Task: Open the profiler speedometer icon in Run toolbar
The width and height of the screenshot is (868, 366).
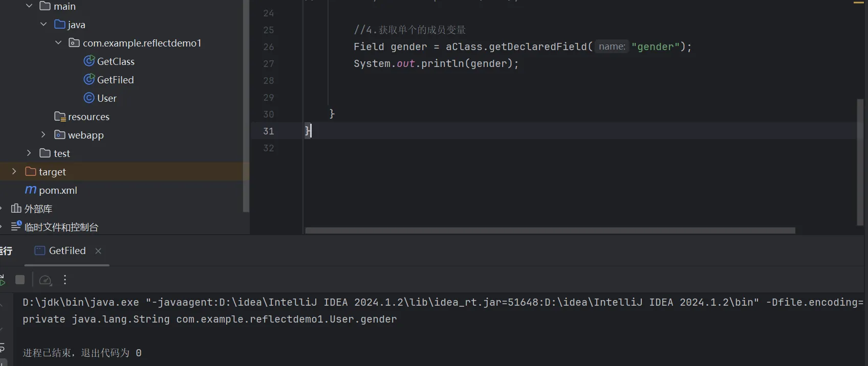Action: 45,280
